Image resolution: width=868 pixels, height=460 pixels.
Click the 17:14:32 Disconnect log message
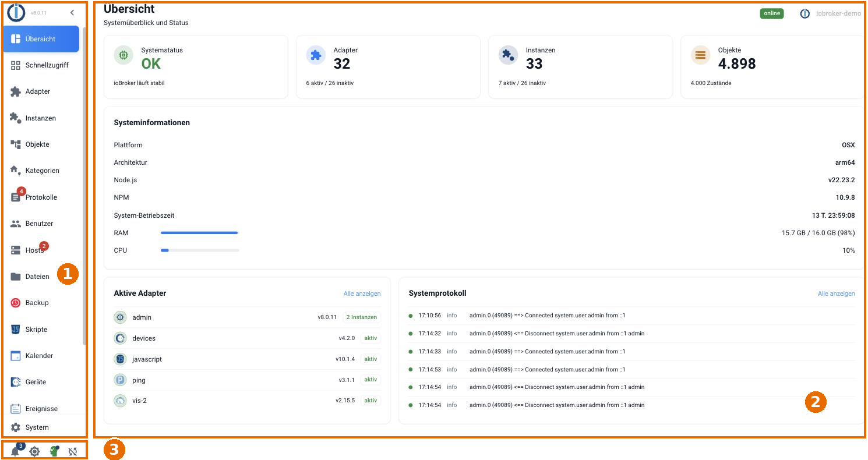(557, 334)
